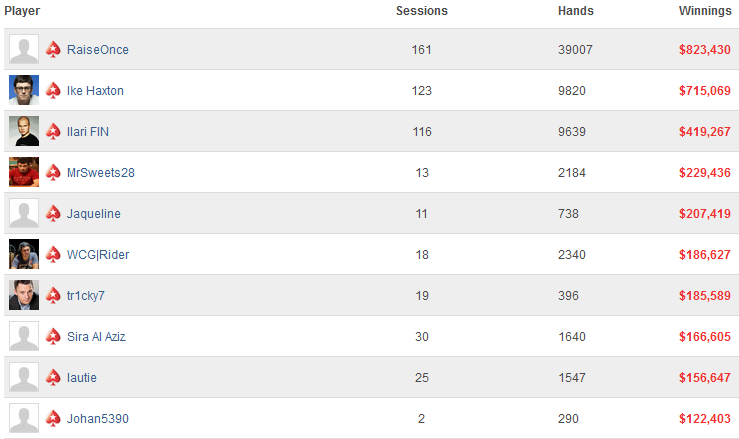Screen dimensions: 739x439
Task: Open Ike Haxton's avatar photo
Action: click(24, 90)
